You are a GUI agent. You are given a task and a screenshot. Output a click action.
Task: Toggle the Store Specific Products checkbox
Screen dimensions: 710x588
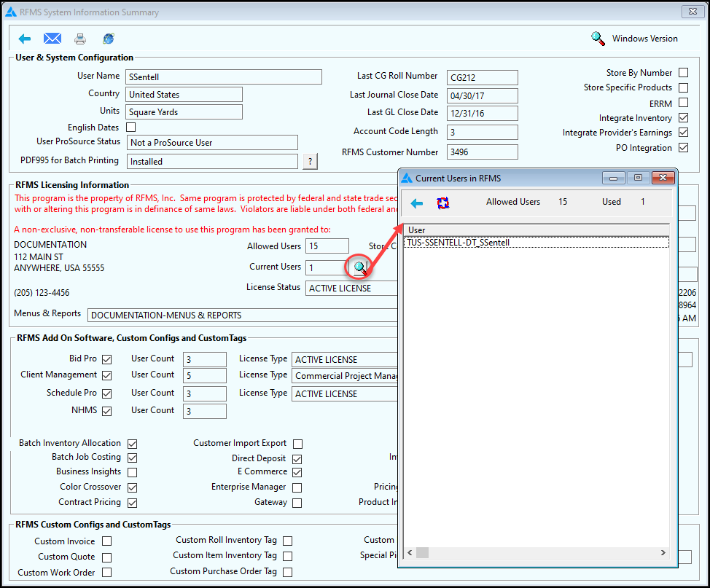click(684, 87)
